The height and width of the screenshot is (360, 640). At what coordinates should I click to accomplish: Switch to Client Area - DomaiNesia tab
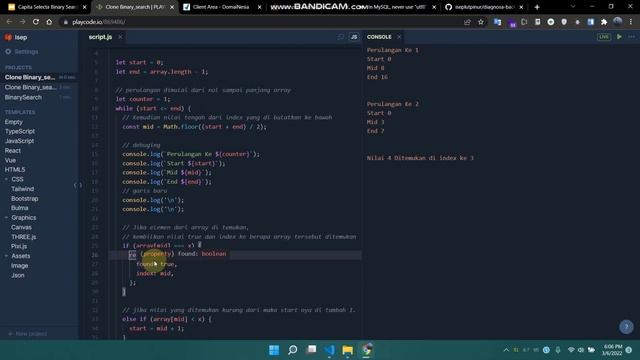tap(221, 7)
